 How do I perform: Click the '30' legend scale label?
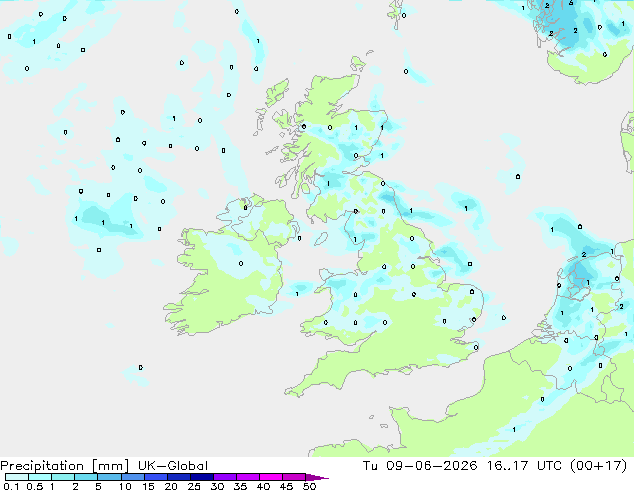click(217, 486)
